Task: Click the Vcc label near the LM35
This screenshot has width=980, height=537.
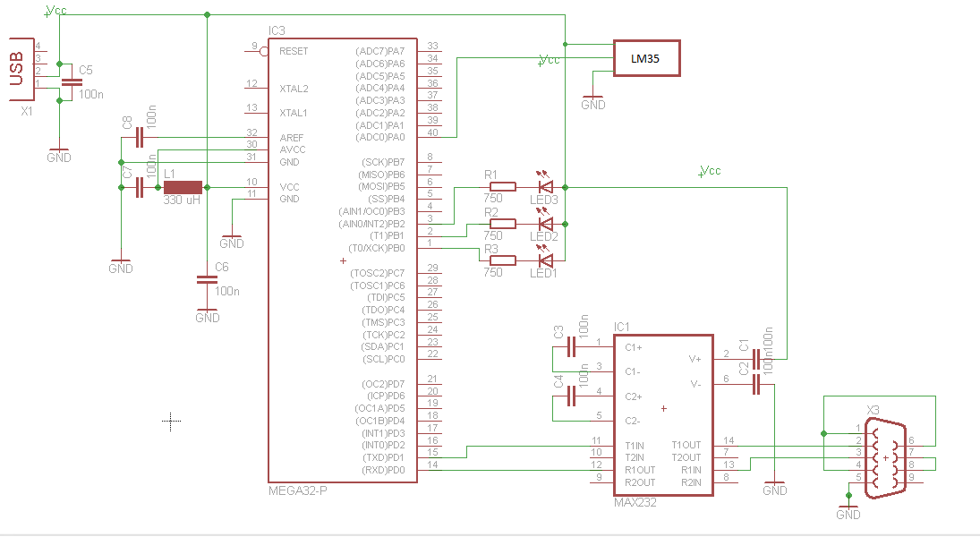Action: (550, 60)
